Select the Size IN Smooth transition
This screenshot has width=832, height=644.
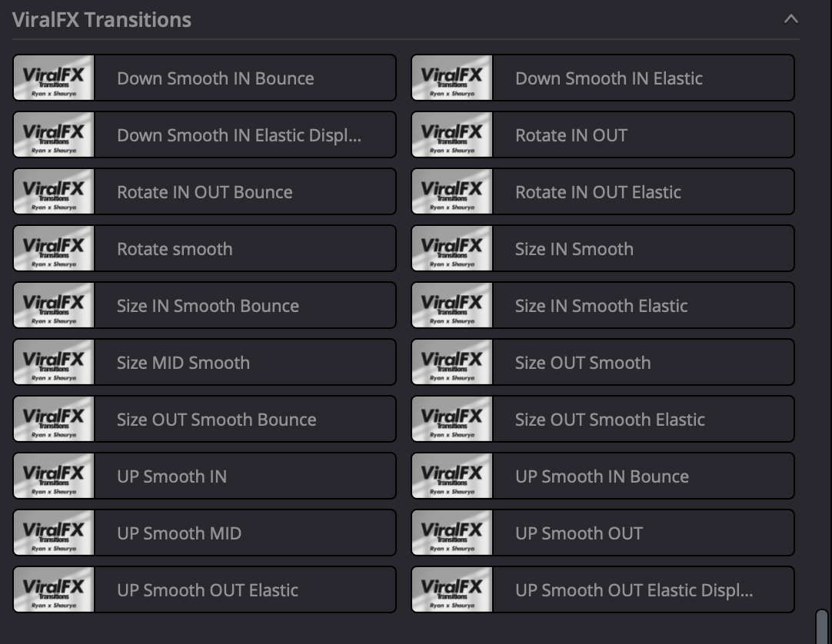[x=574, y=248]
